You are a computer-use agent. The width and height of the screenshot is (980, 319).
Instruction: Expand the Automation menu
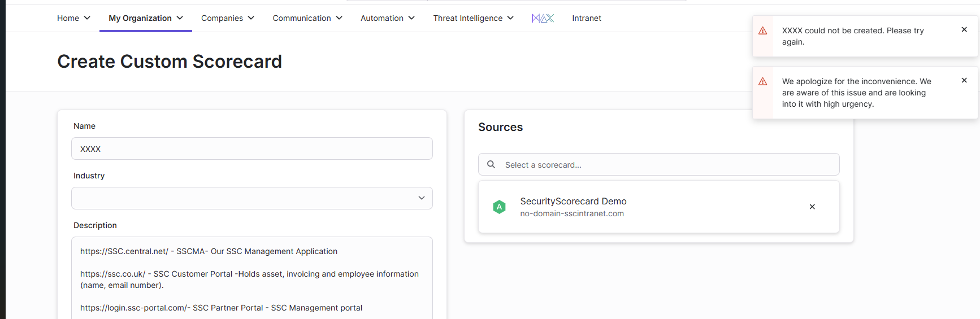(388, 18)
